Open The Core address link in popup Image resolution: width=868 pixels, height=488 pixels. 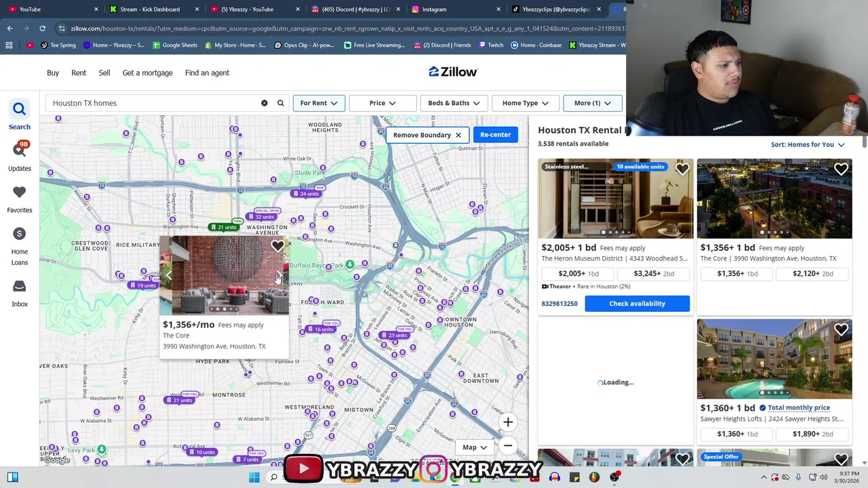click(214, 346)
